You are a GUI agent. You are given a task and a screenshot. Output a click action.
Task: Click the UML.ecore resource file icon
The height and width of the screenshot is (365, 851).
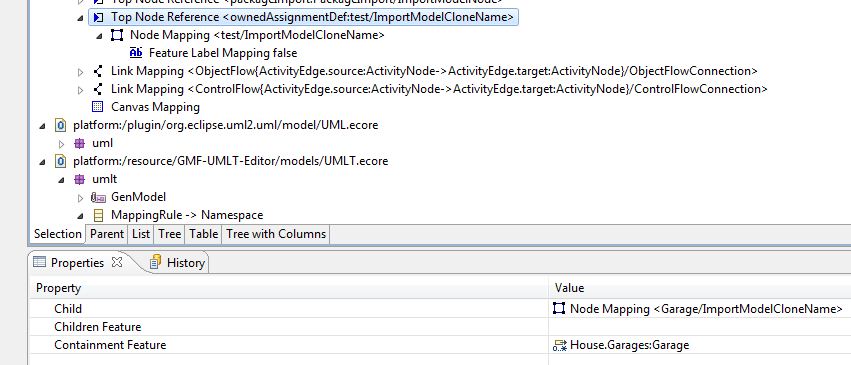tap(60, 125)
